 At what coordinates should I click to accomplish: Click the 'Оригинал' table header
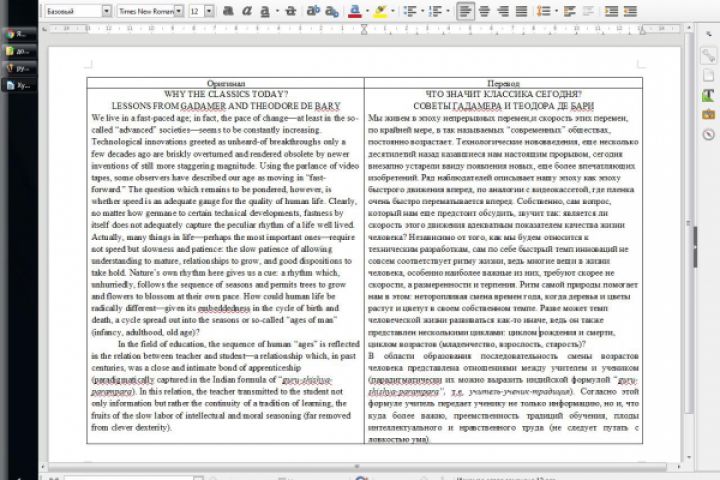tap(225, 83)
